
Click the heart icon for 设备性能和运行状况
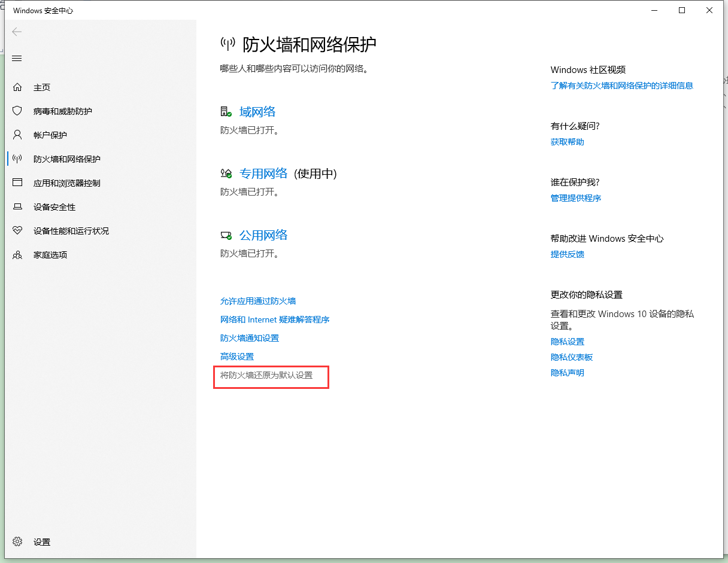[x=17, y=230]
